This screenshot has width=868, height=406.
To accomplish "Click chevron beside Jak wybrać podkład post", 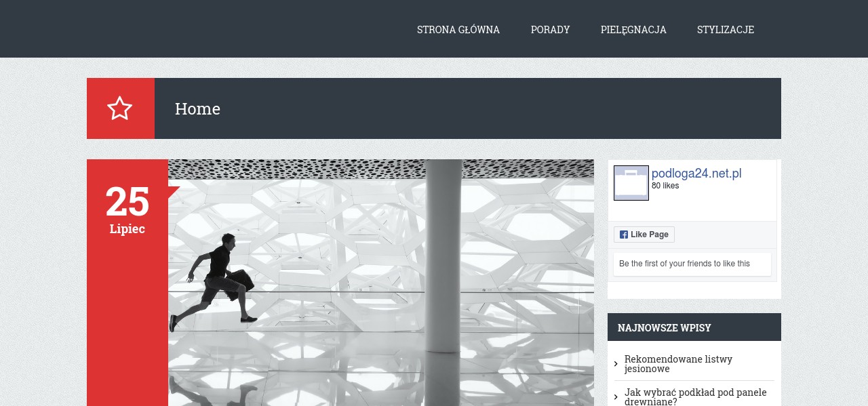I will pyautogui.click(x=616, y=397).
